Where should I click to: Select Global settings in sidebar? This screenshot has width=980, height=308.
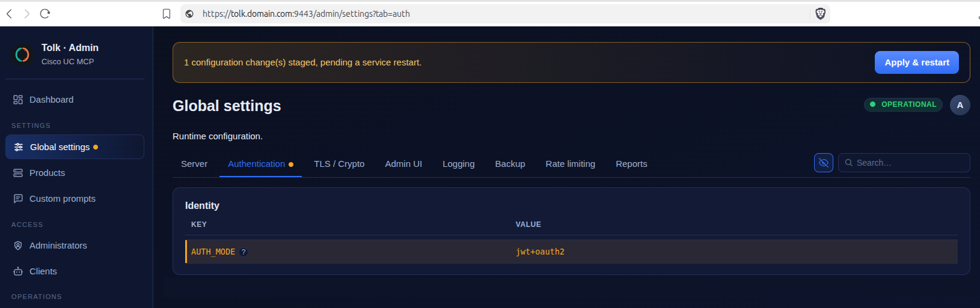75,147
